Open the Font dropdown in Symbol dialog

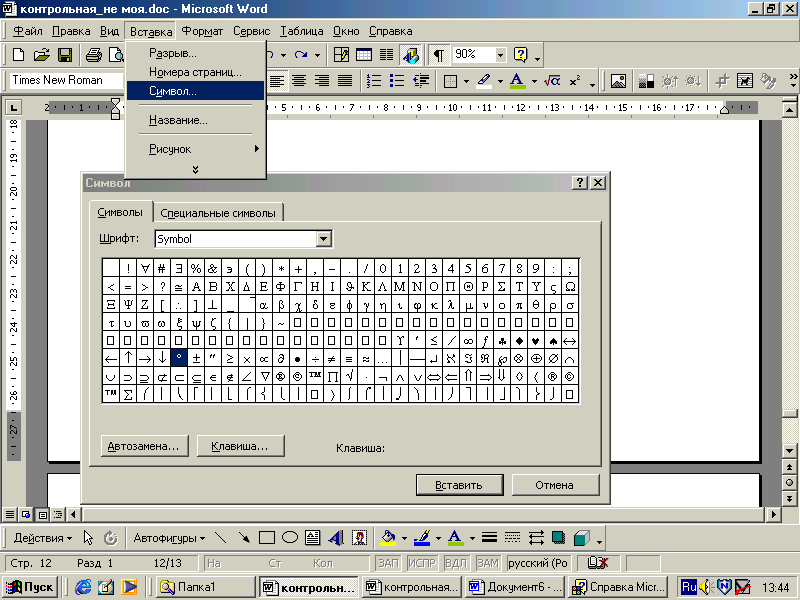coord(323,239)
